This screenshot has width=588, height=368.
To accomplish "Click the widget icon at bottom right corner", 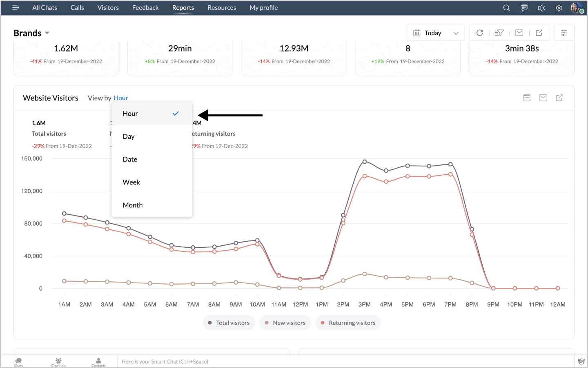I will click(x=581, y=361).
